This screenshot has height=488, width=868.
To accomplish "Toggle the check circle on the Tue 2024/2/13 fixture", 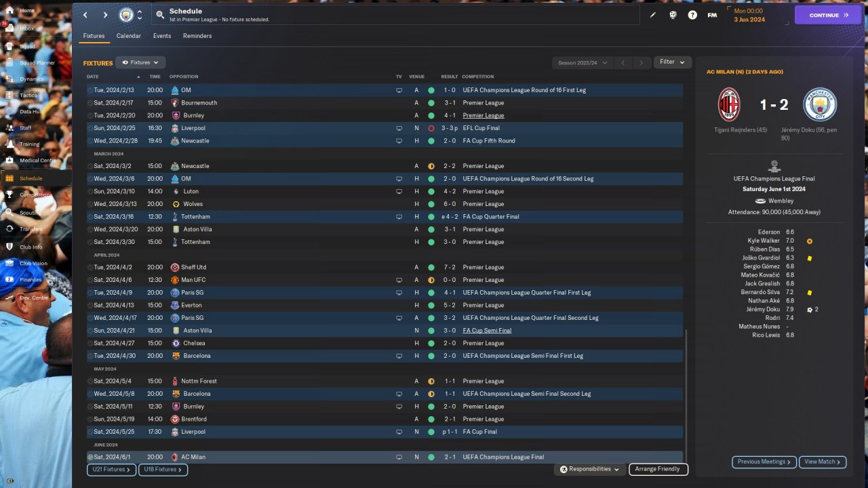I will (x=90, y=90).
